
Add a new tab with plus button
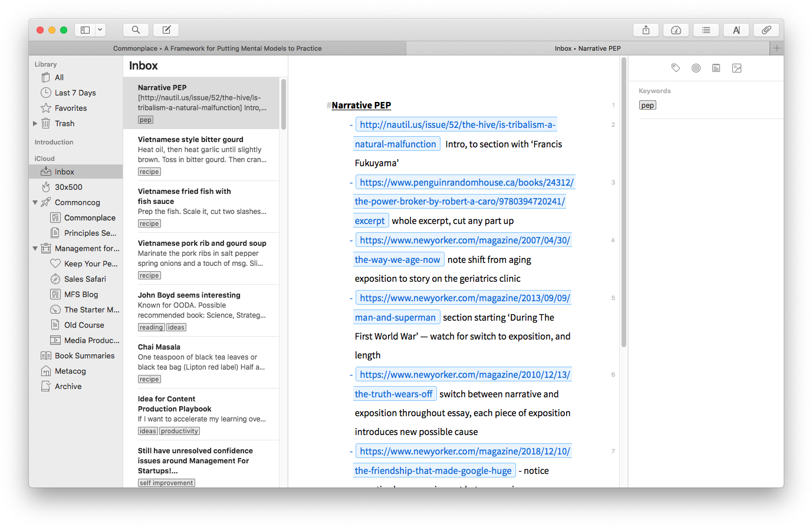tap(777, 48)
